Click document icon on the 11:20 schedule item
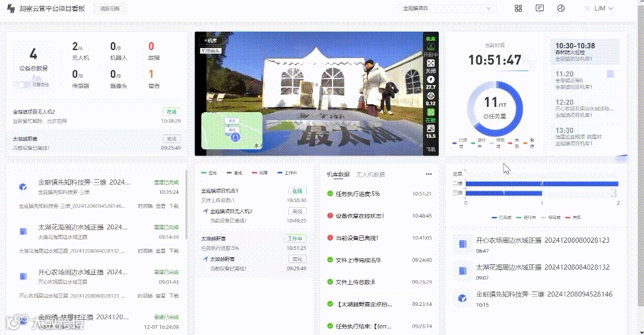 [x=611, y=74]
